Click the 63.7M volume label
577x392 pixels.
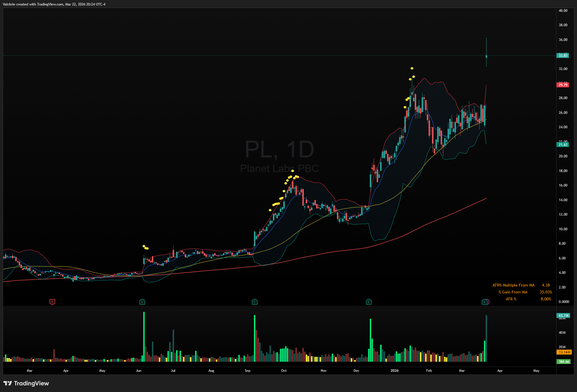(563, 315)
